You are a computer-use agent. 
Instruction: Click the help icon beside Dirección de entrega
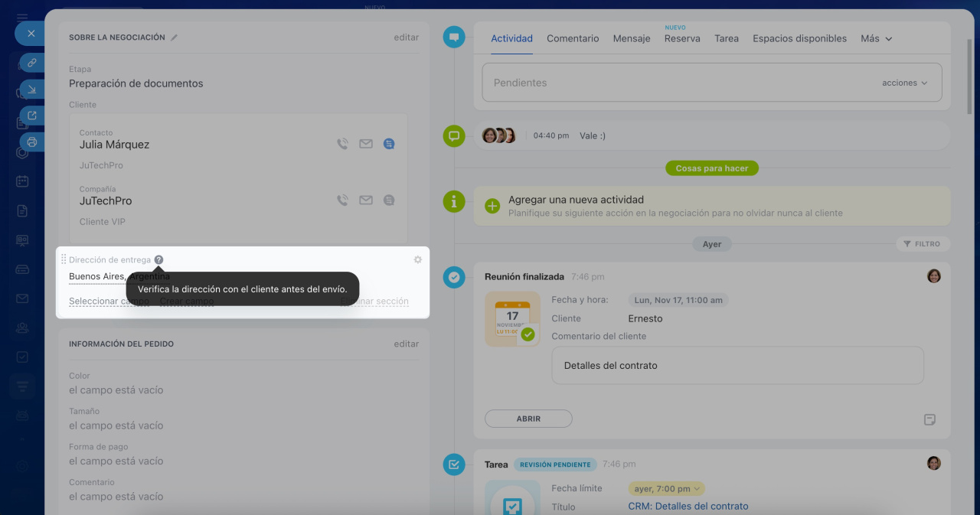(x=158, y=260)
